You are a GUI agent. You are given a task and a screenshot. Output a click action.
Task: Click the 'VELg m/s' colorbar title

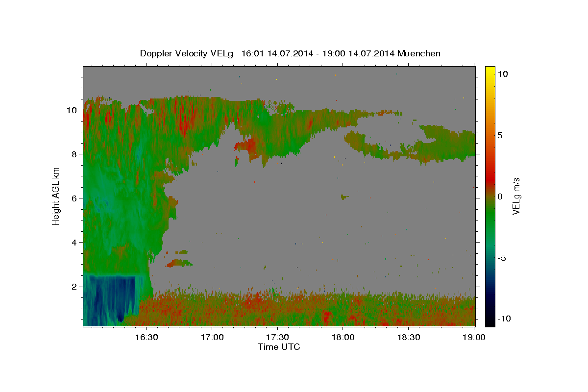point(517,196)
